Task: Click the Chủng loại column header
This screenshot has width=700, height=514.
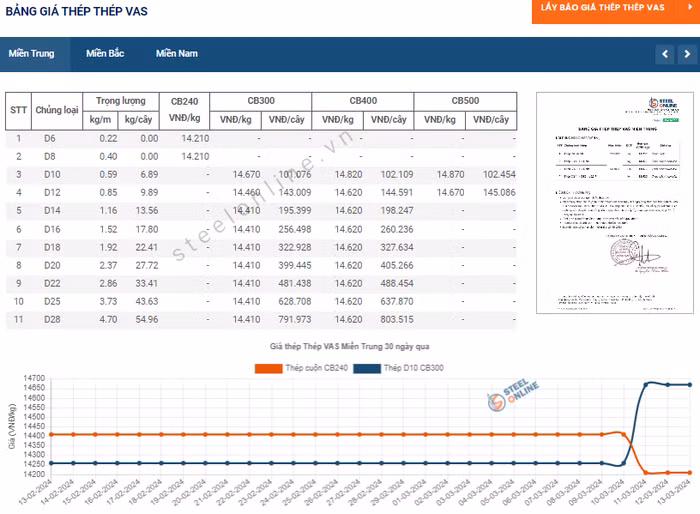Action: (x=57, y=110)
